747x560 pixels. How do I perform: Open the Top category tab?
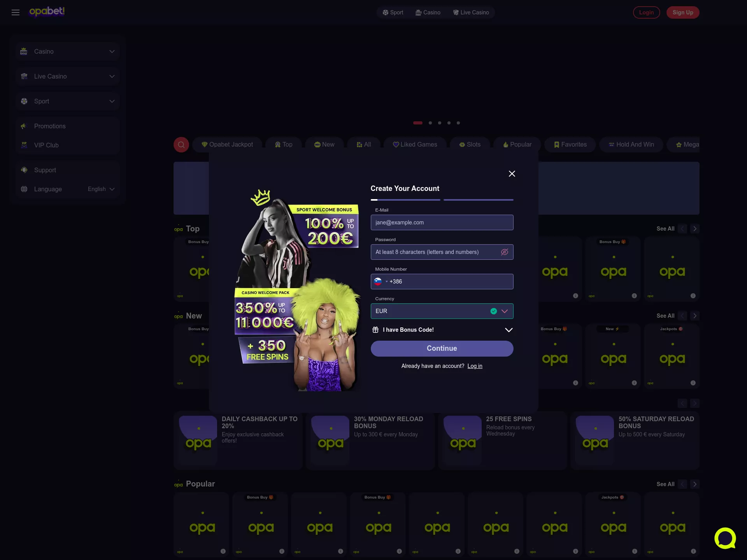(284, 145)
